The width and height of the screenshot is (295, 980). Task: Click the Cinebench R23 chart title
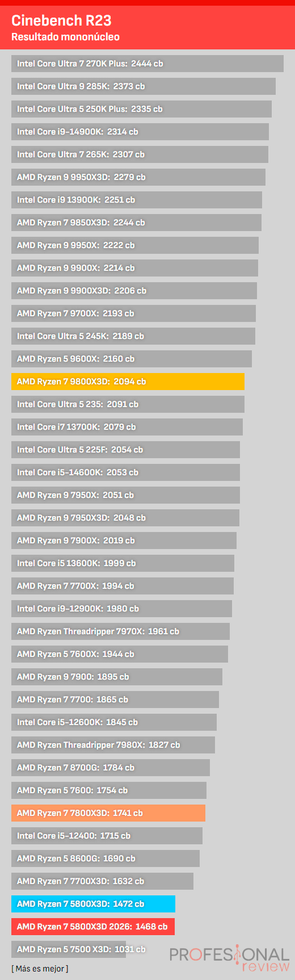pyautogui.click(x=61, y=21)
